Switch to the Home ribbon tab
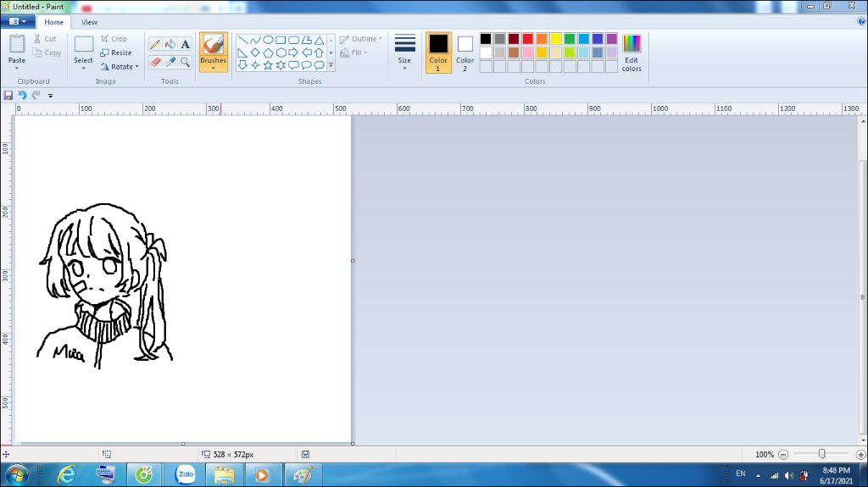Image resolution: width=868 pixels, height=487 pixels. pos(53,22)
